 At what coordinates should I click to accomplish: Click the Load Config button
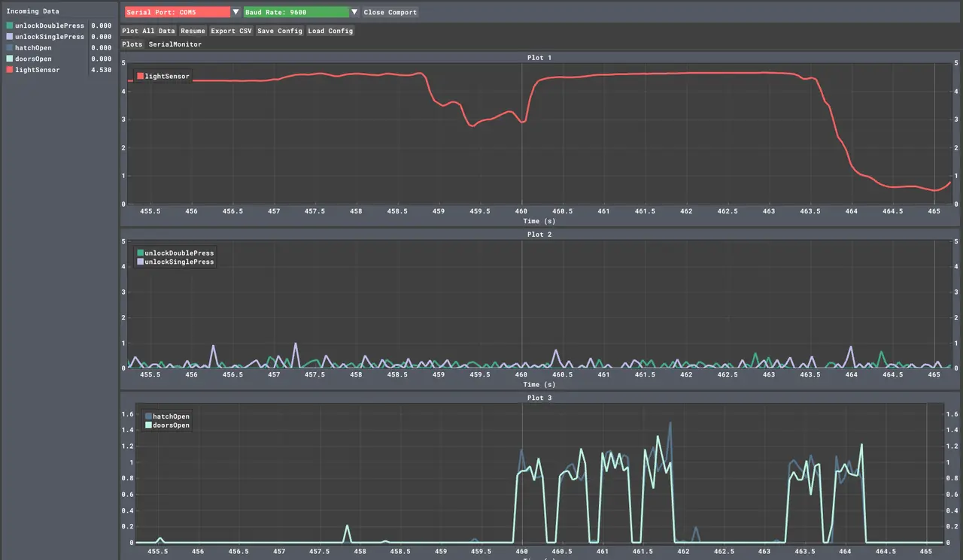[x=330, y=31]
